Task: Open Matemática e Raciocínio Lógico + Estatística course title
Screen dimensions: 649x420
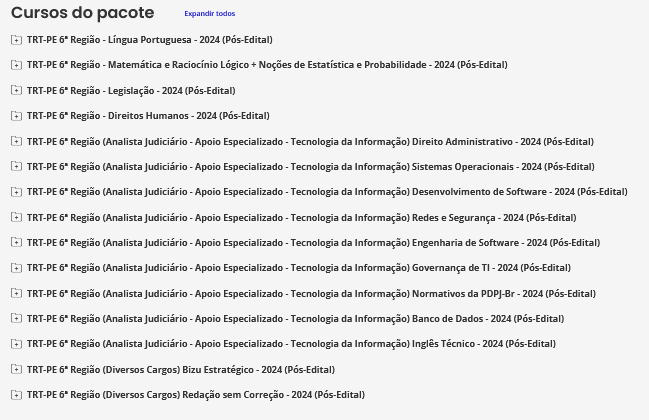Action: [267, 65]
